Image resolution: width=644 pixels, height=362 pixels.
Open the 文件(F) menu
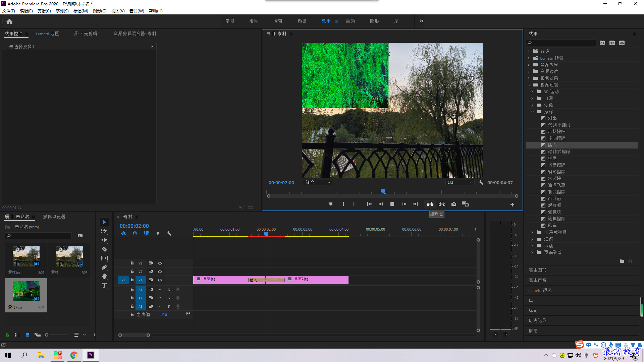pos(9,11)
